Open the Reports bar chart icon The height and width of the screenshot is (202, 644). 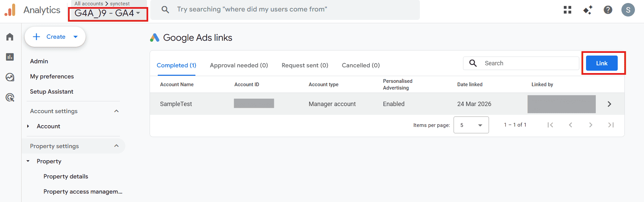(x=10, y=57)
